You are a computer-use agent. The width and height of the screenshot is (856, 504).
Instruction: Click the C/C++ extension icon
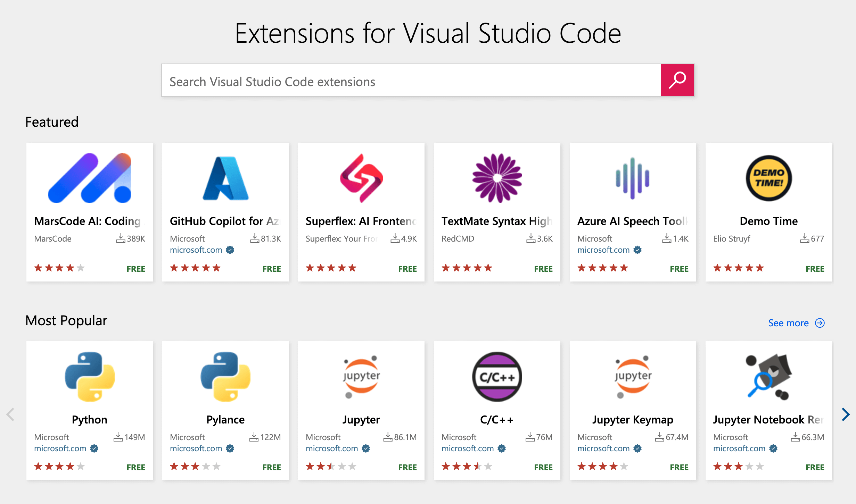pos(497,377)
